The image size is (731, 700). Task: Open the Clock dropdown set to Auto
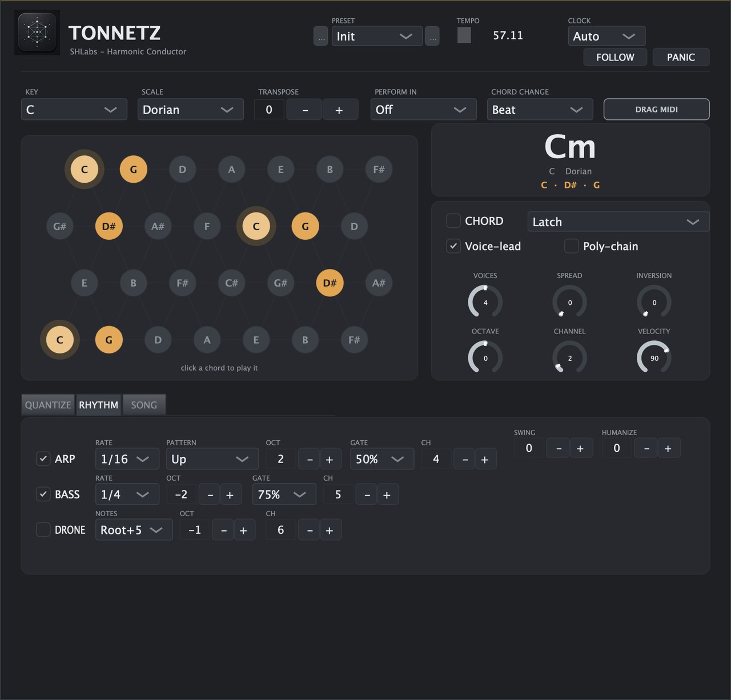pyautogui.click(x=607, y=36)
